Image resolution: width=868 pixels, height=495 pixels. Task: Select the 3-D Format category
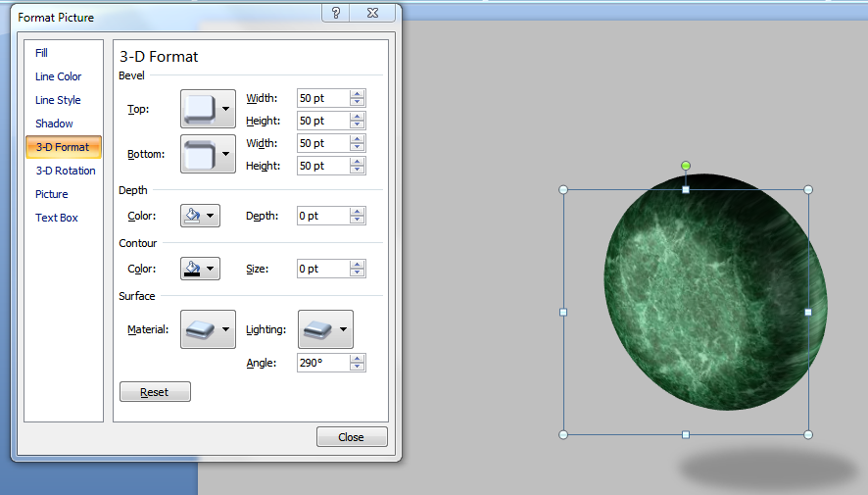(63, 147)
